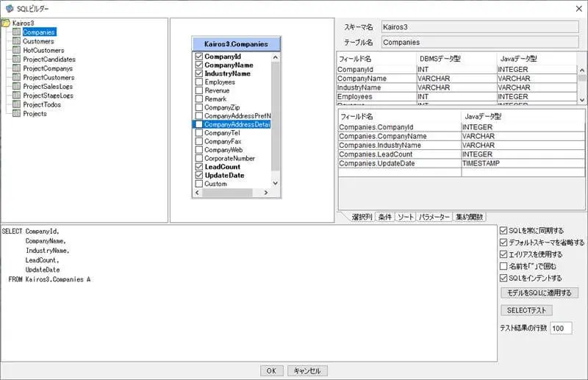Select the Customers table in tree
This screenshot has width=588, height=380.
[x=38, y=41]
